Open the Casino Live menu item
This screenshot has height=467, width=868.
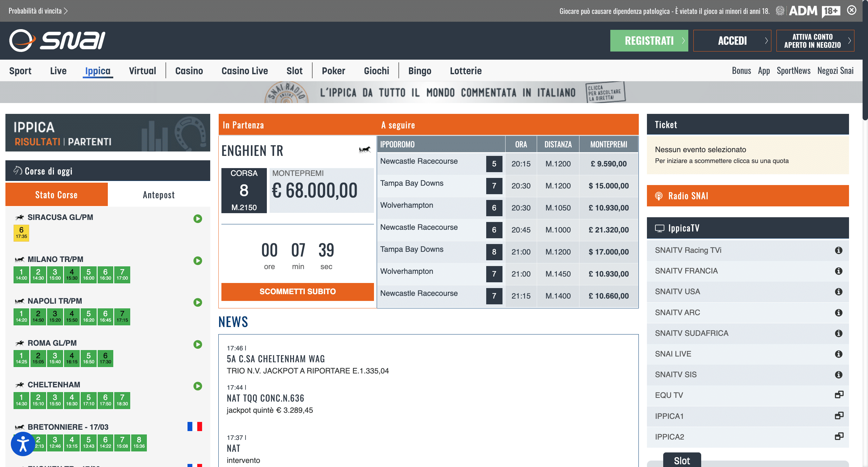click(x=244, y=71)
